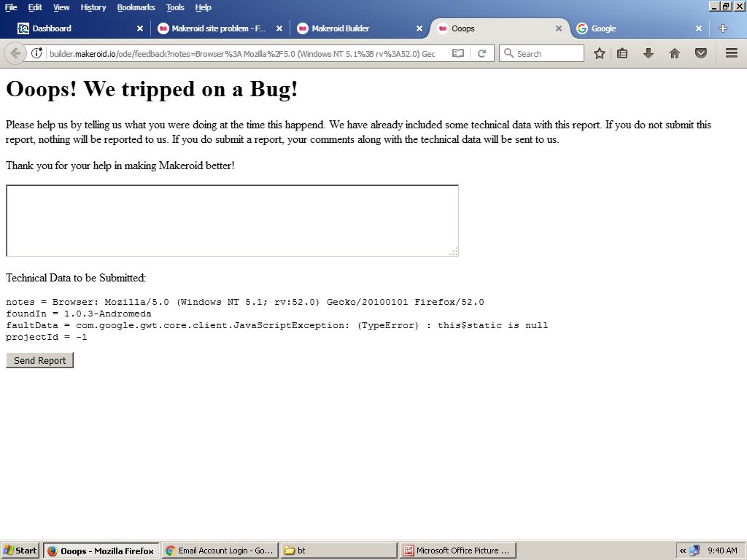Click the 'projectId = -1' line
This screenshot has height=560, width=747.
pyautogui.click(x=46, y=337)
